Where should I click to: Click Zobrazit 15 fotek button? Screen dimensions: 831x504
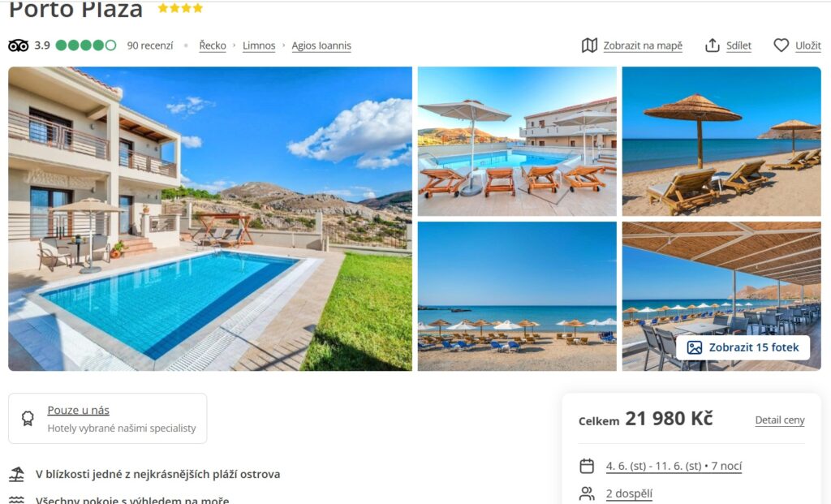click(x=743, y=347)
